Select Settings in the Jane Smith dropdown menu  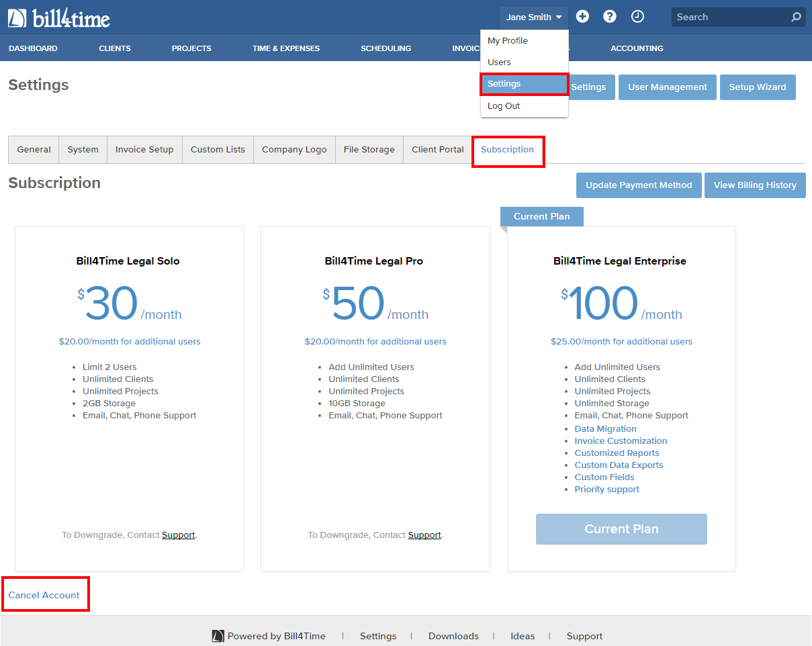[x=525, y=84]
